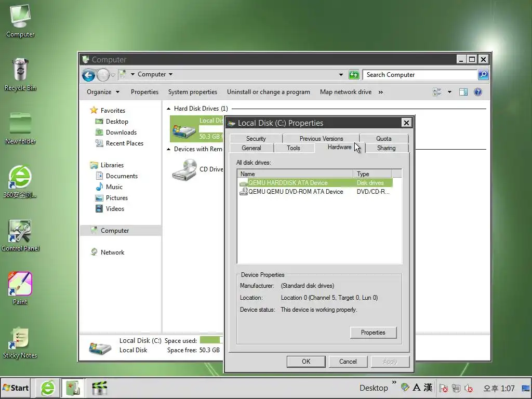
Task: Select QEMU HARDDISK ATA Device row
Action: click(x=315, y=183)
